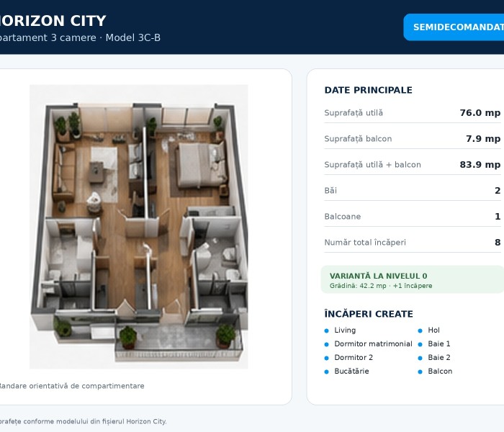The image size is (504, 432).
Task: Click caption 'Randare orientativă de compartimentare'
Action: [71, 386]
